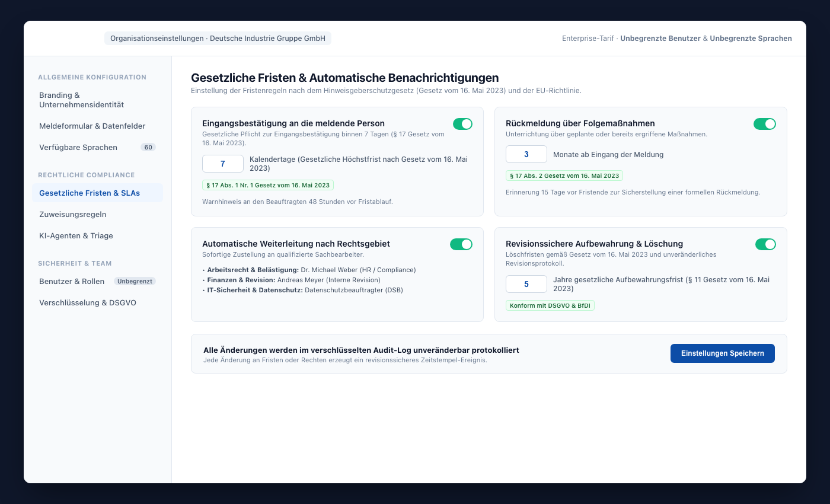Click the Sicherheit & Team section header

pyautogui.click(x=75, y=263)
